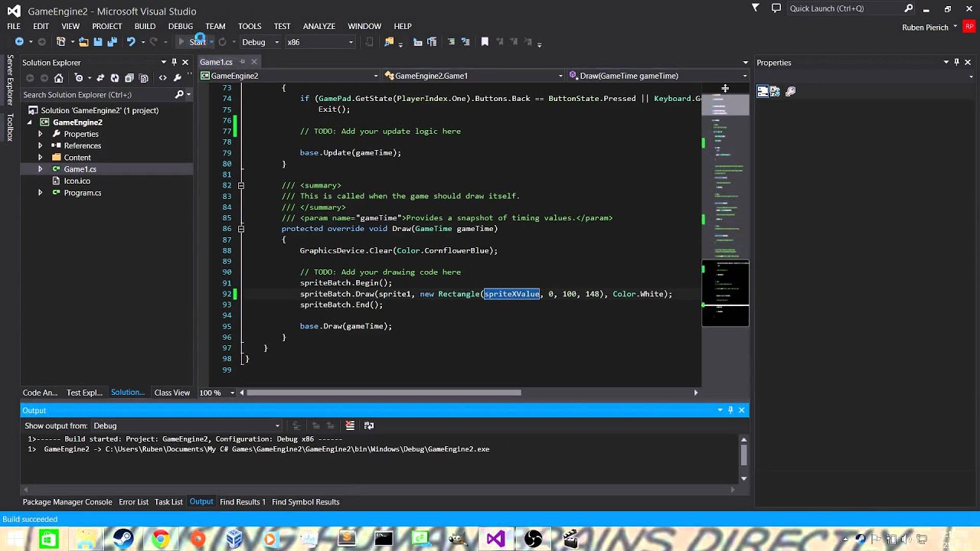Click the Property Pages wrench in Properties panel
This screenshot has height=551, width=980.
click(x=791, y=91)
